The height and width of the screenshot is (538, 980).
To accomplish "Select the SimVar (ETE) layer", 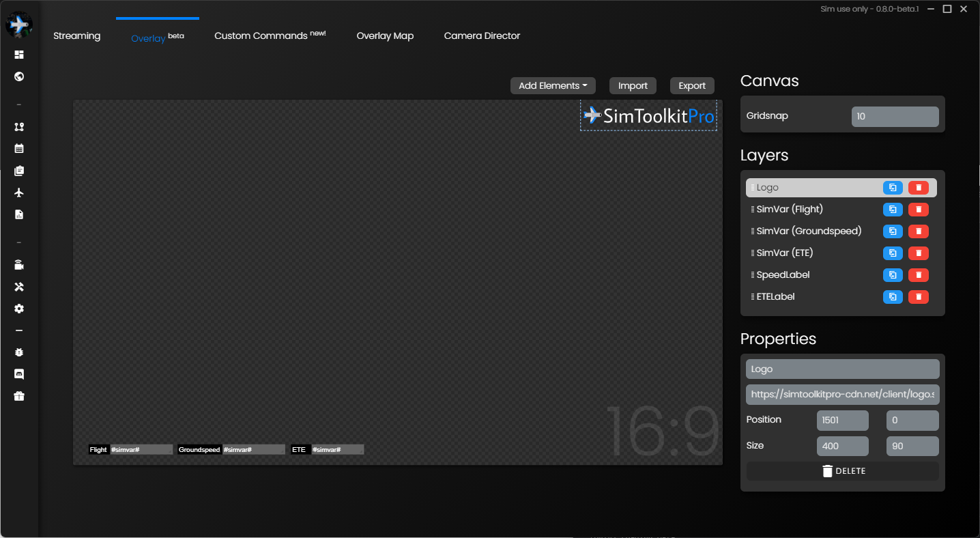I will (x=841, y=253).
